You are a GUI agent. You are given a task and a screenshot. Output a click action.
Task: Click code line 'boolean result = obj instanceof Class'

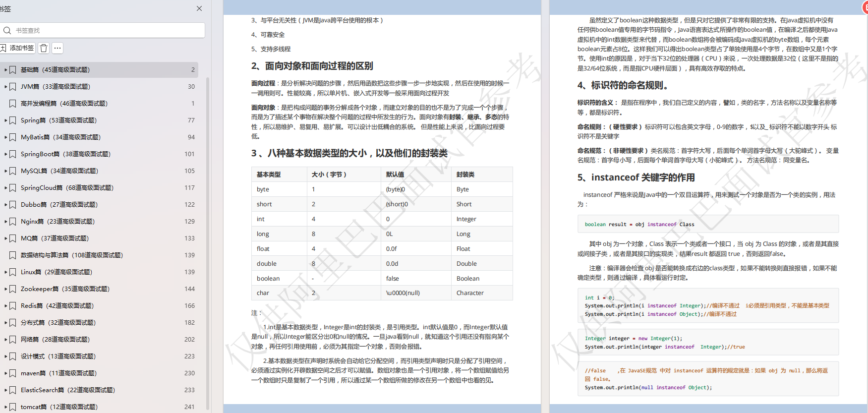[x=639, y=225]
